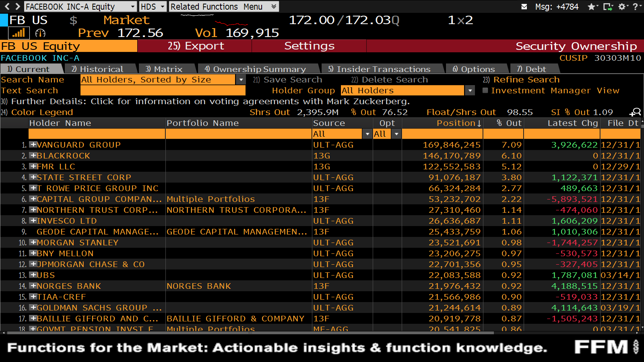Expand the FMR LLC holder row

[x=33, y=166]
